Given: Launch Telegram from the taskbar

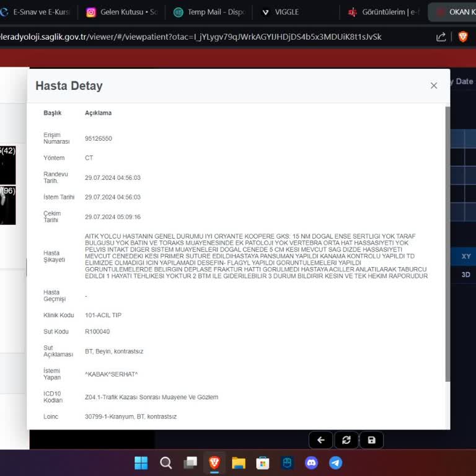Looking at the screenshot, I should (335, 462).
